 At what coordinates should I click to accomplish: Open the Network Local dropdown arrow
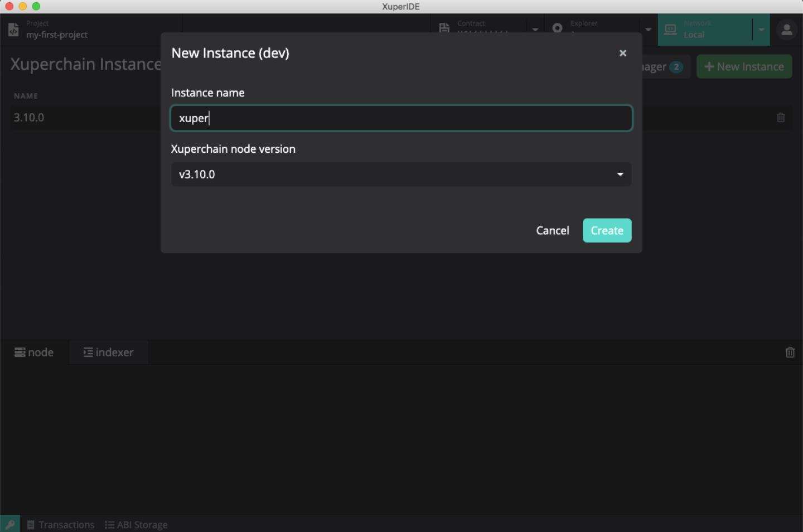point(761,30)
